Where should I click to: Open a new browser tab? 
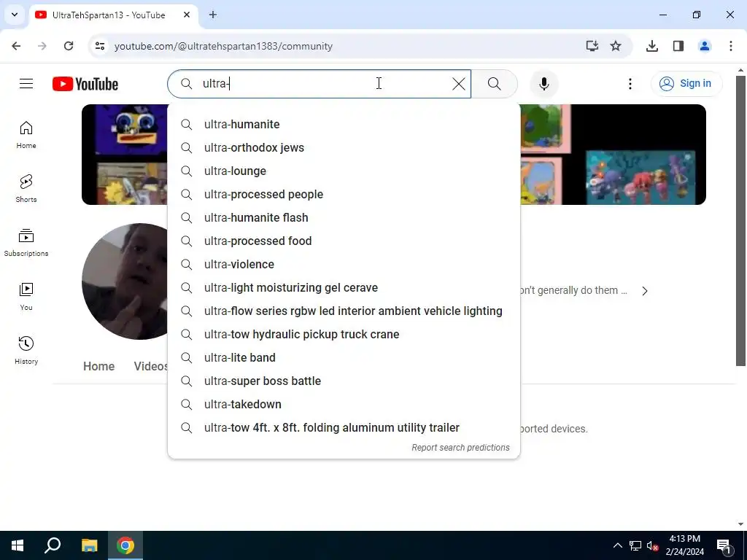[213, 15]
